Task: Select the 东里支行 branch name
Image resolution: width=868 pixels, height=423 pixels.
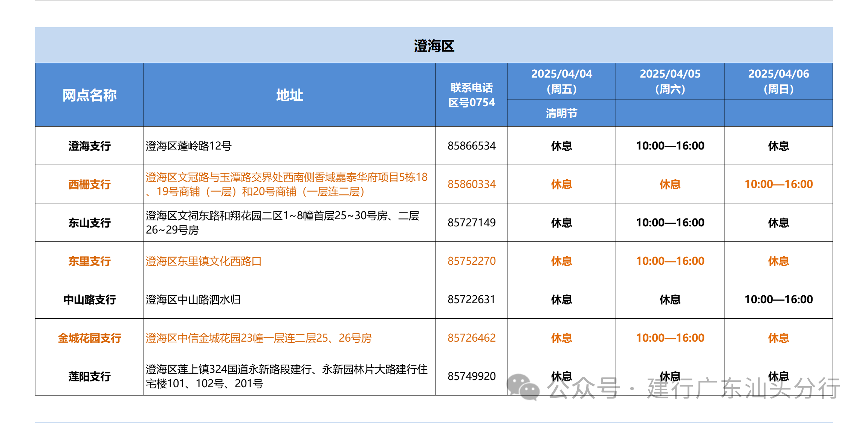Action: (x=89, y=261)
